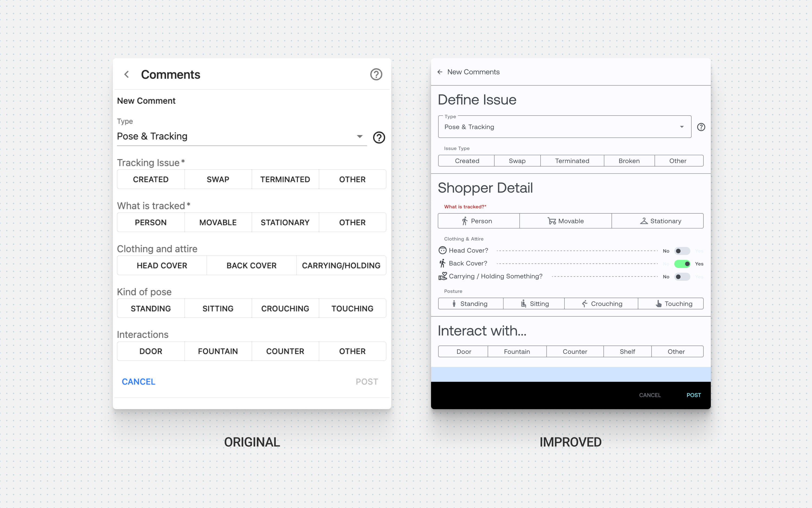This screenshot has height=508, width=812.
Task: Select Terminated issue type in improved
Action: point(572,161)
